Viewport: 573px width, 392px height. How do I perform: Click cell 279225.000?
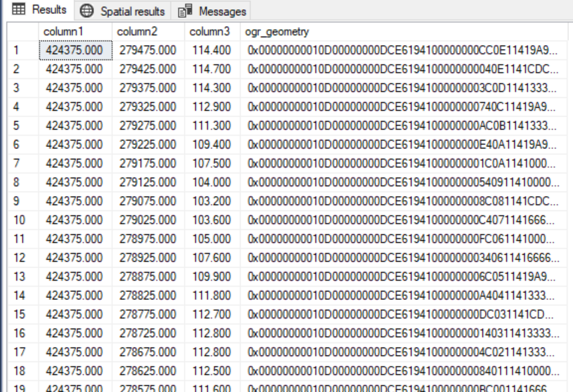click(148, 144)
